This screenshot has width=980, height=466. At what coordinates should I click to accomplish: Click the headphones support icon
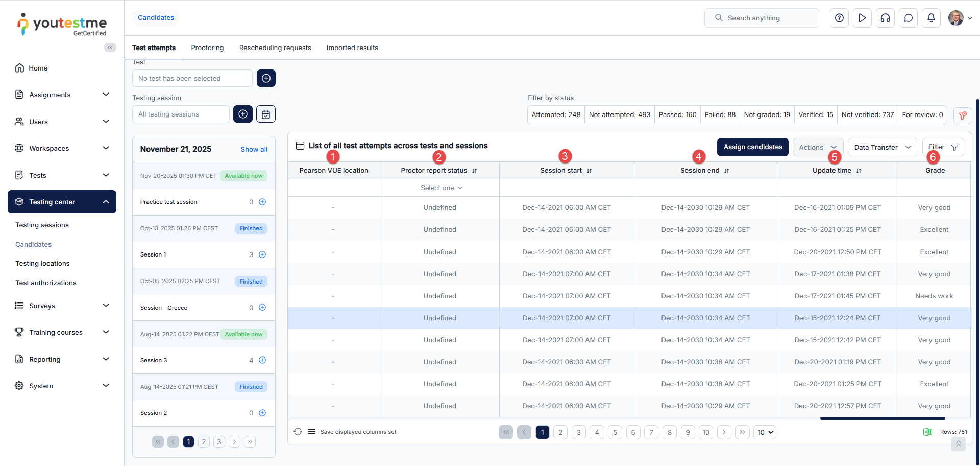tap(885, 18)
